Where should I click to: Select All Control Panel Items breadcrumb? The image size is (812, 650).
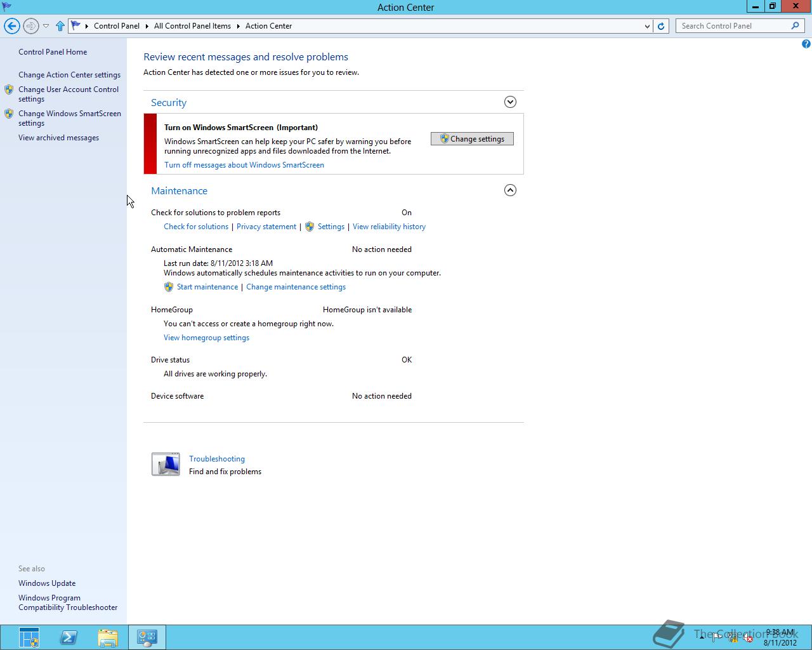192,26
